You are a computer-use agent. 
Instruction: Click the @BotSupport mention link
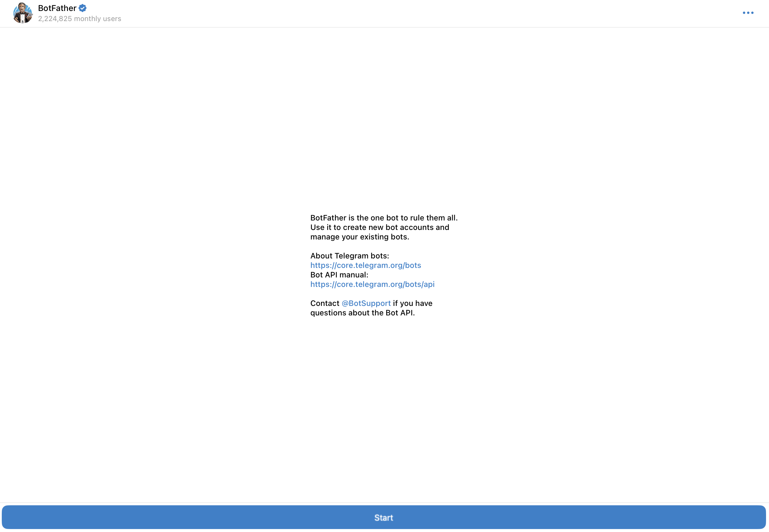pos(366,303)
